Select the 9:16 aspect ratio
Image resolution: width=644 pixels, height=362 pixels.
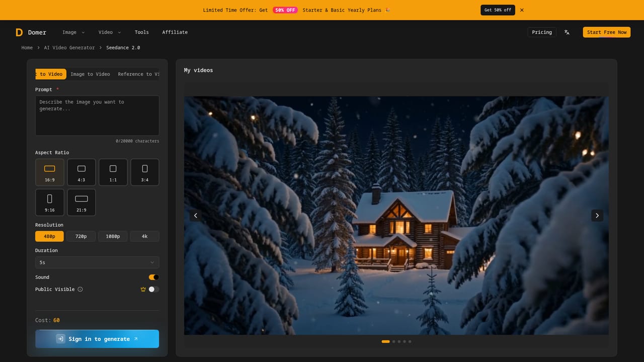[x=50, y=203]
